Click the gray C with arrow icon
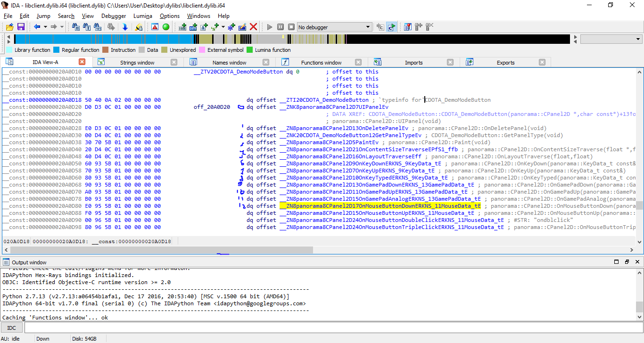Image resolution: width=644 pixels, height=343 pixels. [380, 27]
